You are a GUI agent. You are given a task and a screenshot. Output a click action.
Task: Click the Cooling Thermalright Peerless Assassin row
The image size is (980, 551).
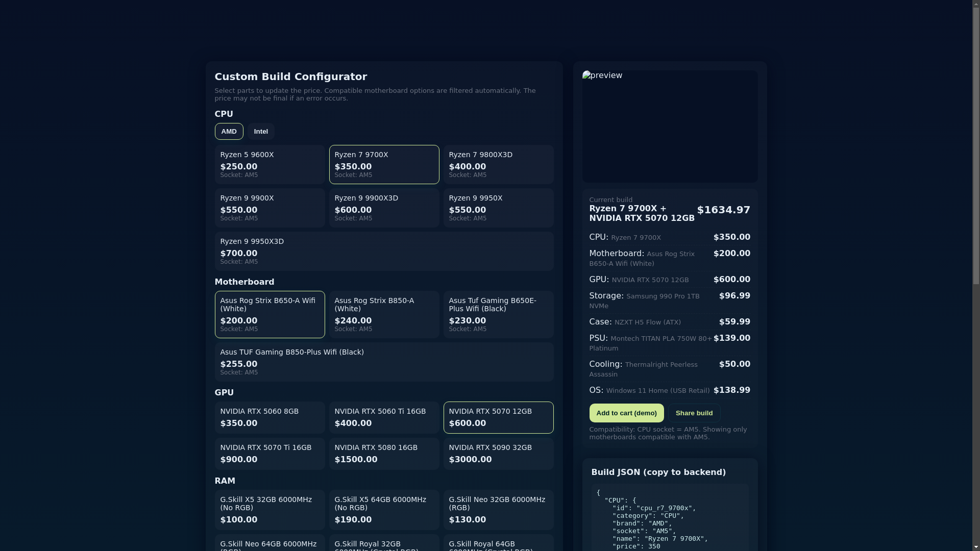pos(670,369)
